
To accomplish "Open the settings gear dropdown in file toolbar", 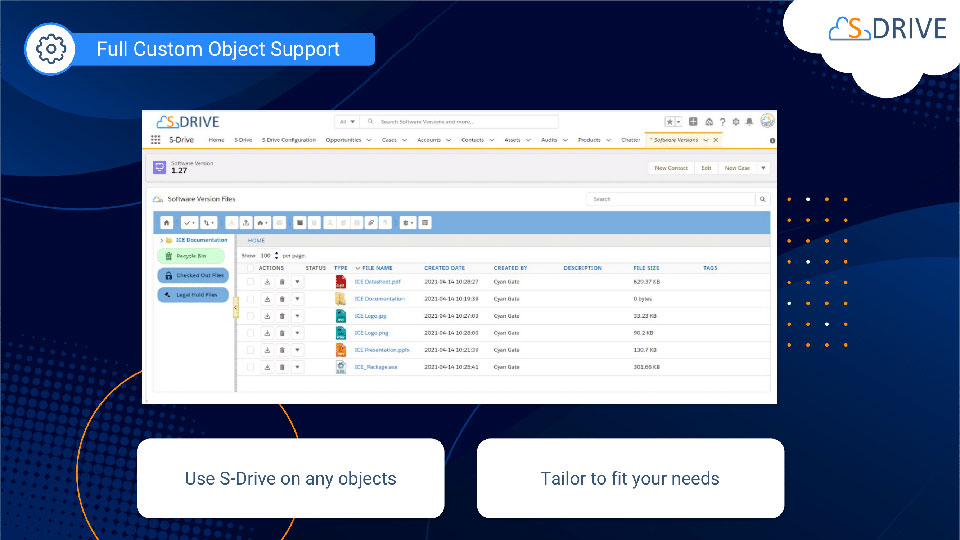I will click(x=408, y=223).
